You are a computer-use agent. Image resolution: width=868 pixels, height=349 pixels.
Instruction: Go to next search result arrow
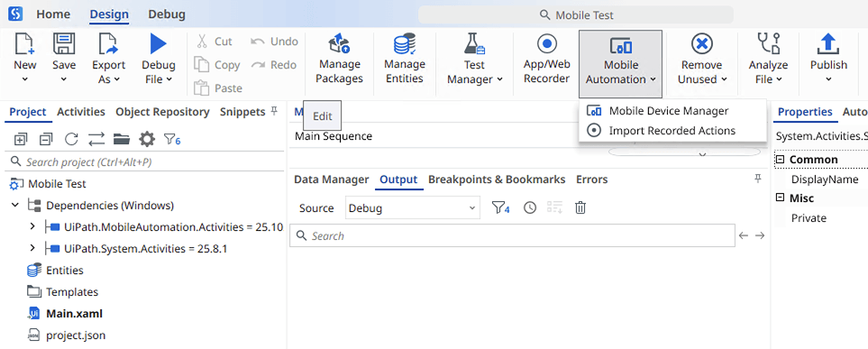pyautogui.click(x=760, y=236)
